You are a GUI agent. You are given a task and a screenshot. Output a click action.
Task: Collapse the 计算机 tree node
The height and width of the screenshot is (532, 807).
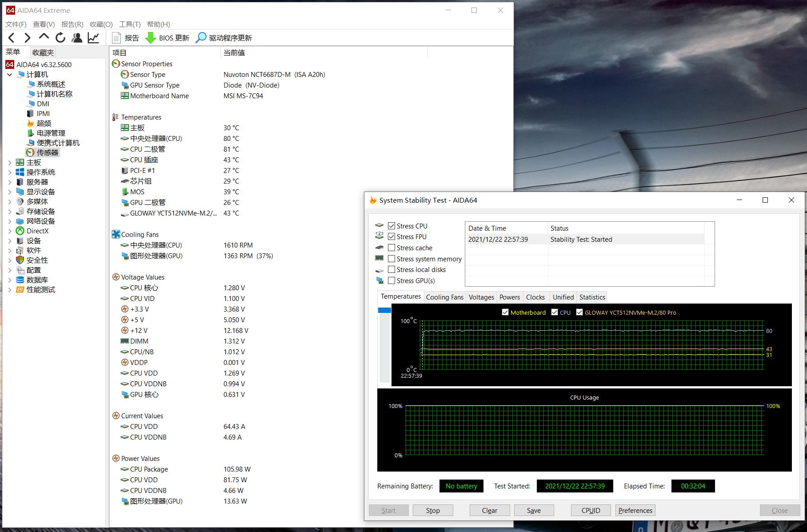[10, 75]
